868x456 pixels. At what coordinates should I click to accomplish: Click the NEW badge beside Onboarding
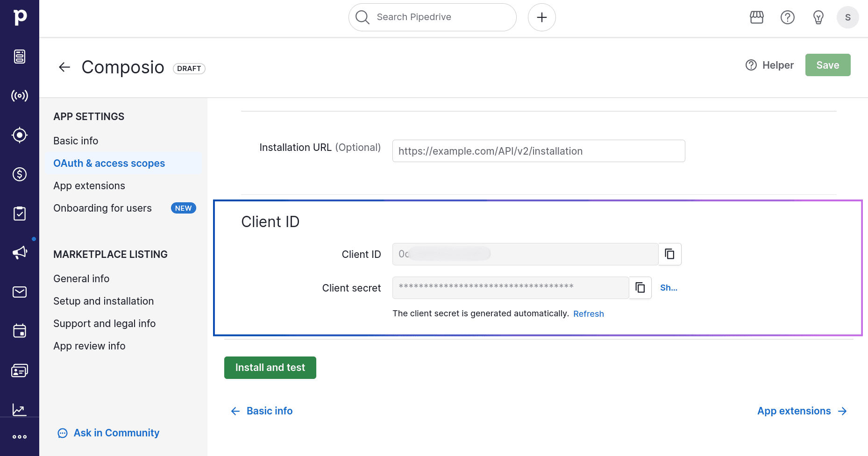click(184, 208)
